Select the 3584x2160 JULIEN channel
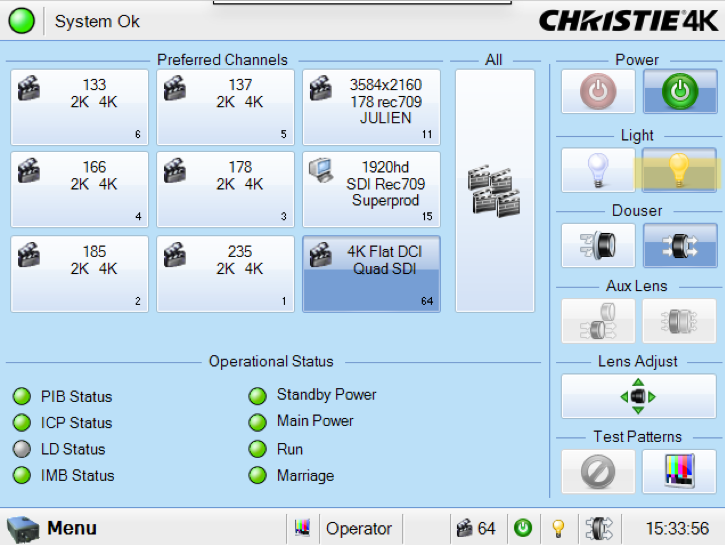Viewport: 725px width, 545px height. tap(371, 107)
